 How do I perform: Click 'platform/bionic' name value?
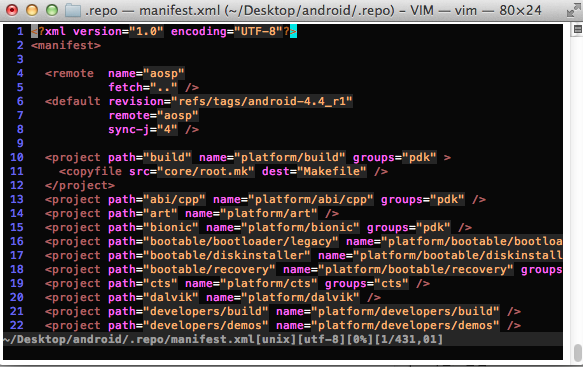pos(300,227)
